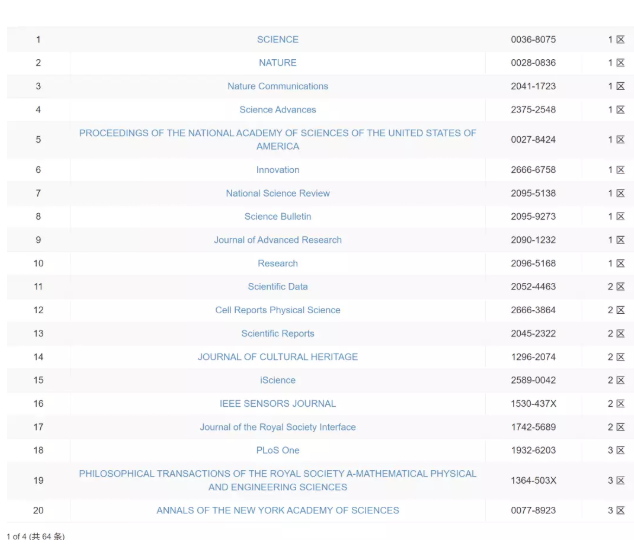Select ISSN 0036-8075 cell
The image size is (634, 546).
(x=533, y=40)
